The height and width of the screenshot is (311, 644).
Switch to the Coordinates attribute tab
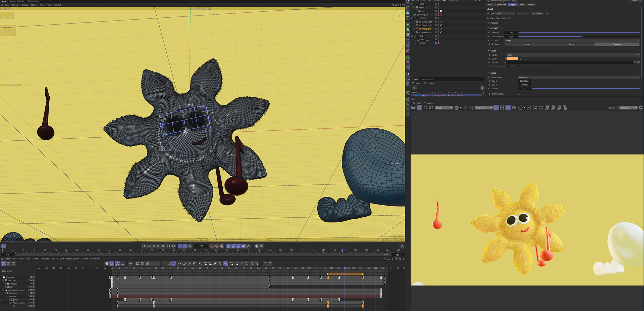click(500, 5)
